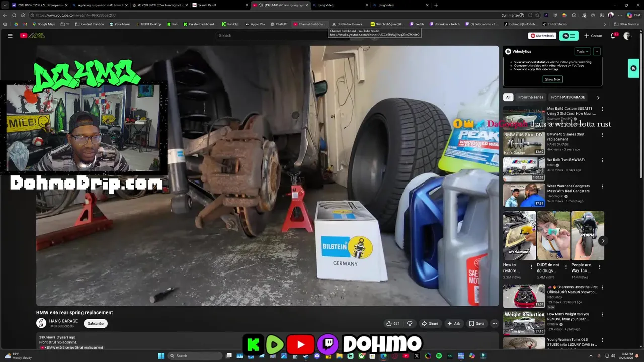Show next Shorts with the arrow
This screenshot has height=362, width=644.
tap(603, 241)
